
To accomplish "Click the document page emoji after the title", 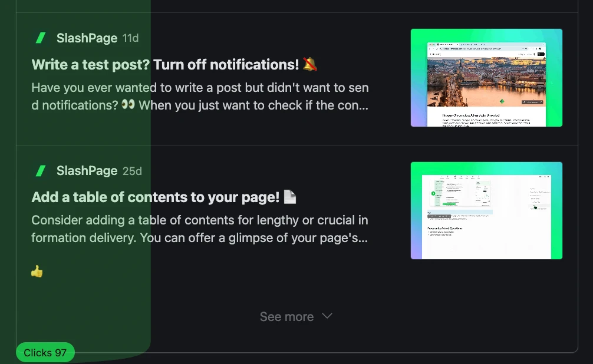I will 289,197.
